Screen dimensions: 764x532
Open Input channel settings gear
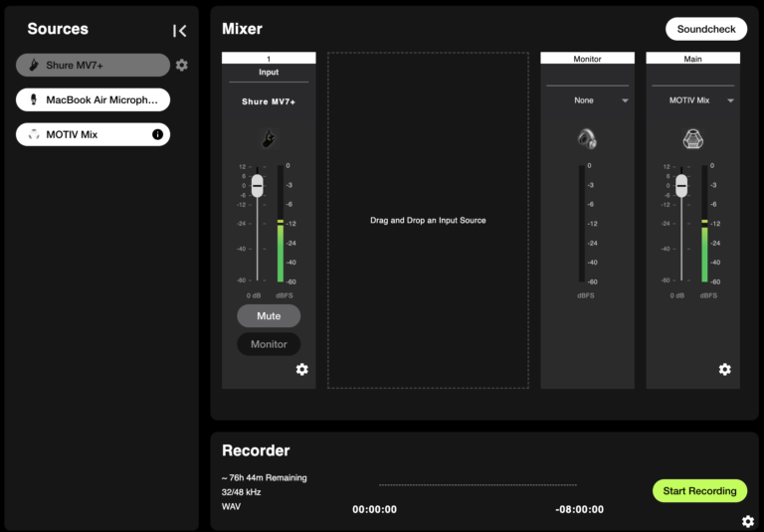(x=302, y=370)
